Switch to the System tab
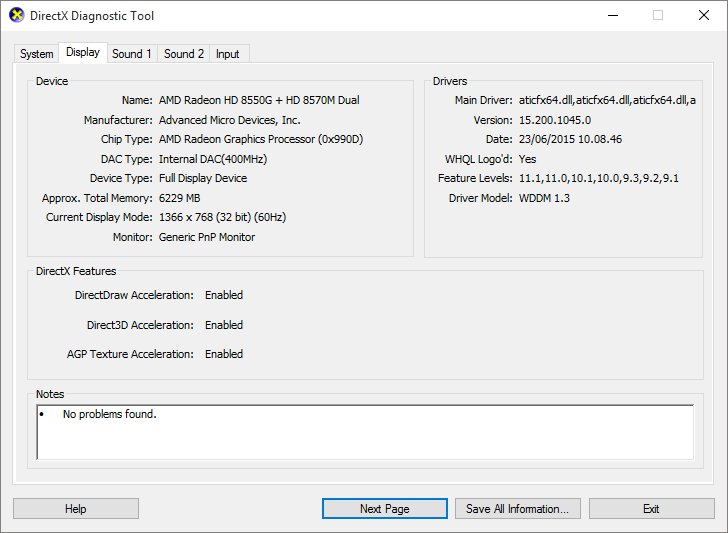 click(x=37, y=54)
